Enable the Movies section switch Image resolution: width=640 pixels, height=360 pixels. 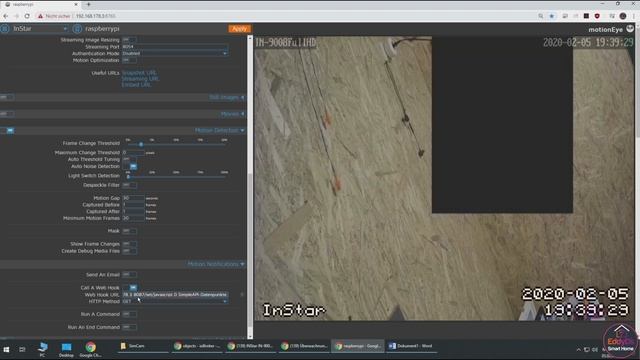[x=7, y=113]
